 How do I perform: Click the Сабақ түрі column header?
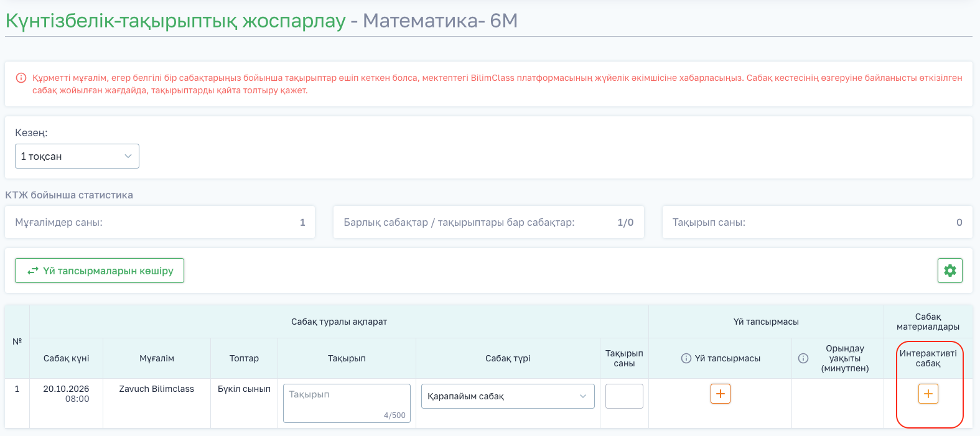tap(508, 358)
